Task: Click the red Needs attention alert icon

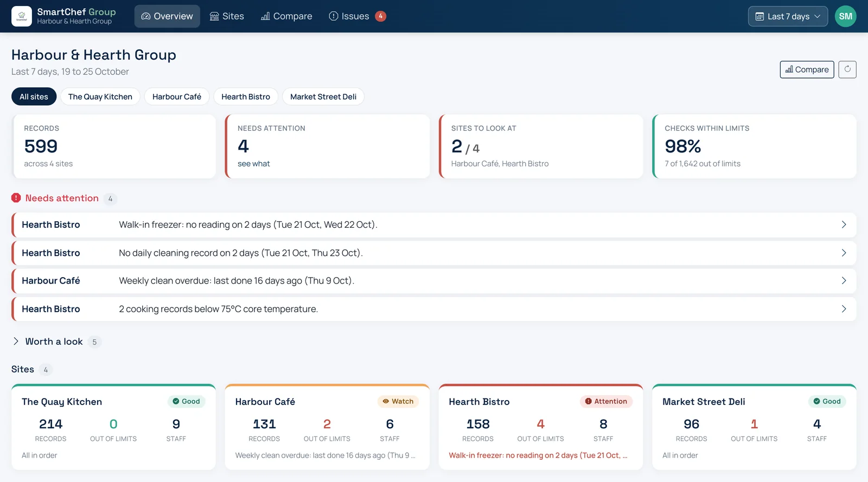Action: coord(16,198)
